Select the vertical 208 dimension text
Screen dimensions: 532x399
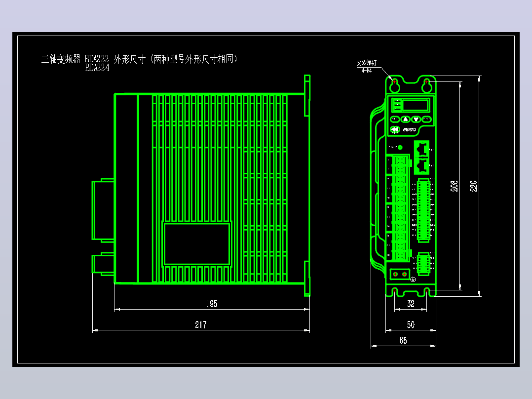pos(454,186)
